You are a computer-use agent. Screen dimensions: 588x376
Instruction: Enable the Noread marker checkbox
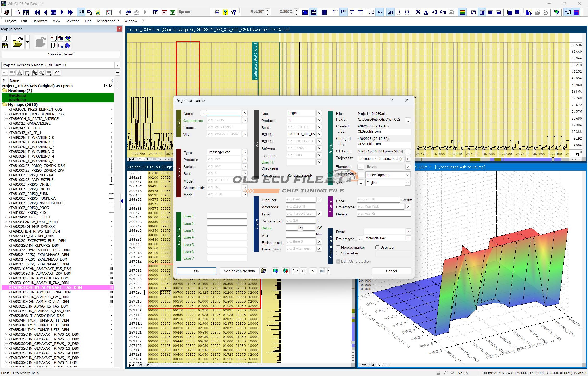click(338, 247)
